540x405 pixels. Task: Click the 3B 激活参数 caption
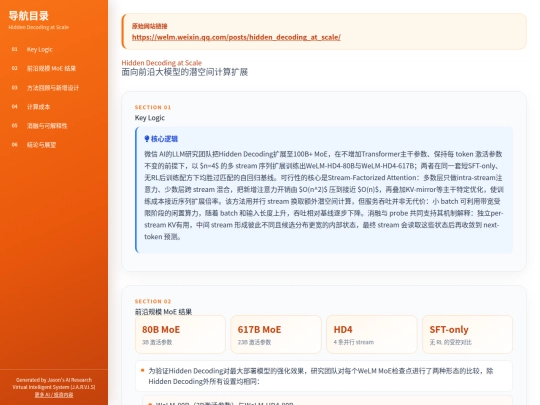157,342
